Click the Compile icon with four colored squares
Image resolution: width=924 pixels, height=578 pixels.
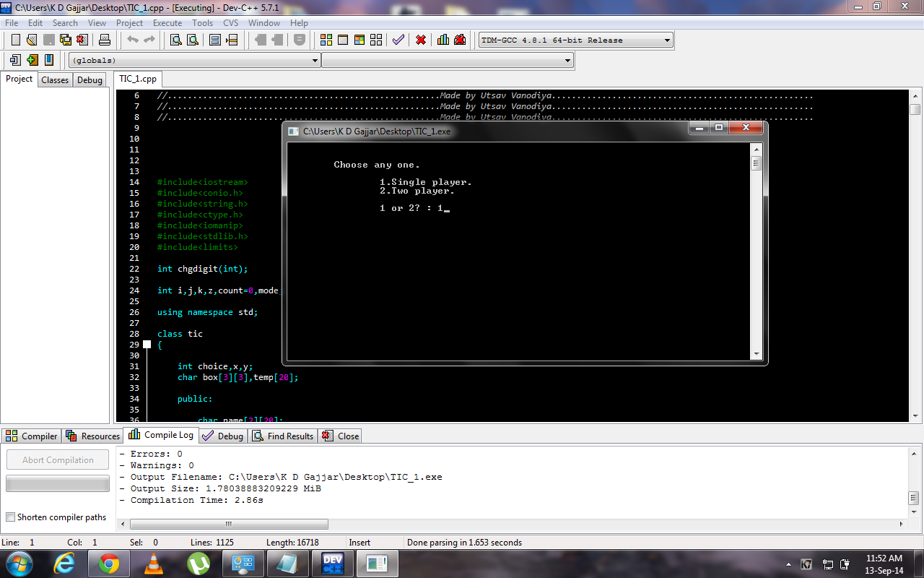pos(326,40)
